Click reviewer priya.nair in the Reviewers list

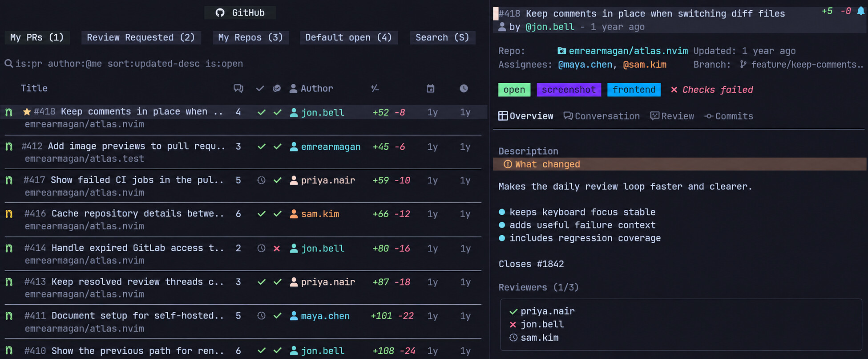click(x=548, y=311)
